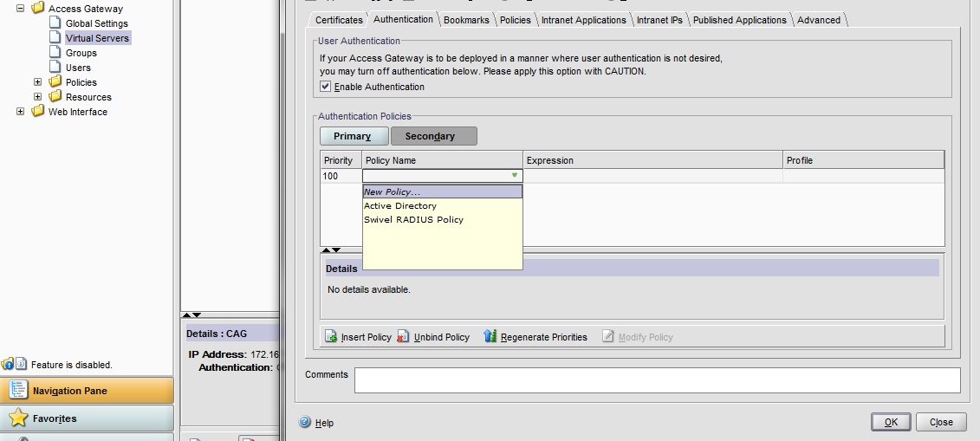This screenshot has width=980, height=441.
Task: Select Virtual Servers in the tree
Action: tap(98, 37)
